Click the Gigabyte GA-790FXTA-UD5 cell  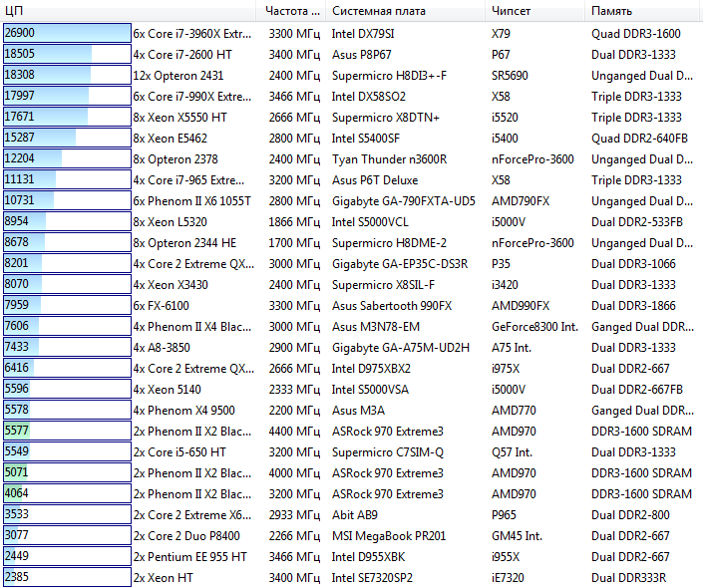tap(404, 200)
